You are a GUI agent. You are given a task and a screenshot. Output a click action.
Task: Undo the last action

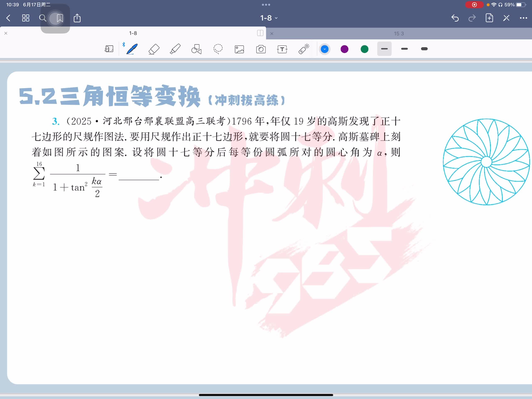(455, 18)
